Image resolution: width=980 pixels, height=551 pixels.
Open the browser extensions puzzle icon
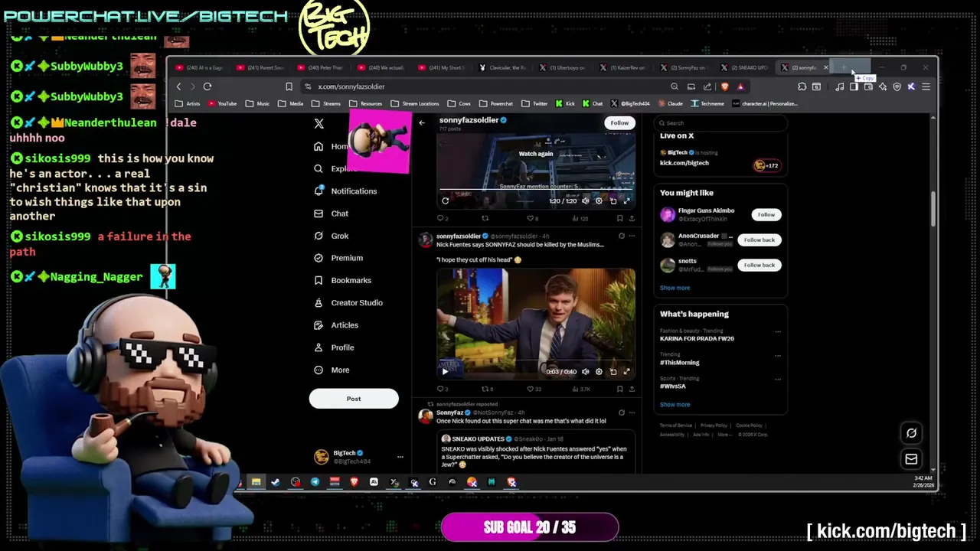point(802,86)
